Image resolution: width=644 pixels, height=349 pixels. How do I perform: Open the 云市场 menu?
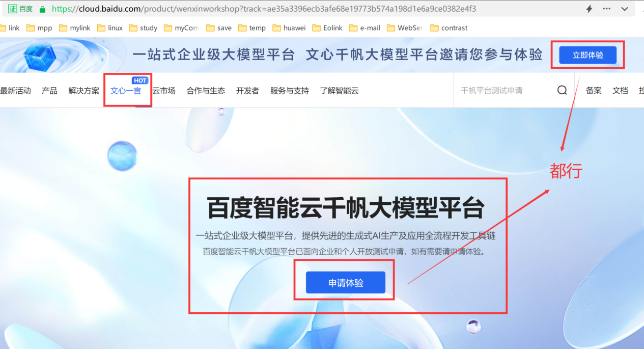tap(164, 91)
